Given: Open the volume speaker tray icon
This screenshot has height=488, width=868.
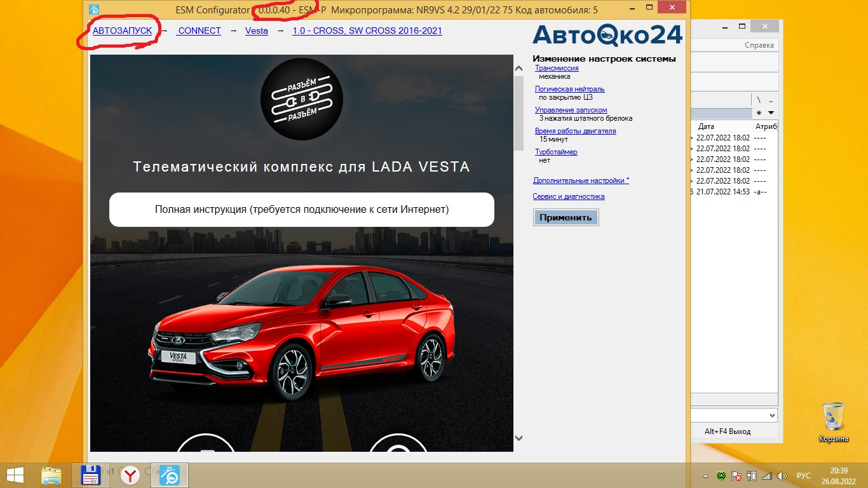Looking at the screenshot, I should click(782, 476).
